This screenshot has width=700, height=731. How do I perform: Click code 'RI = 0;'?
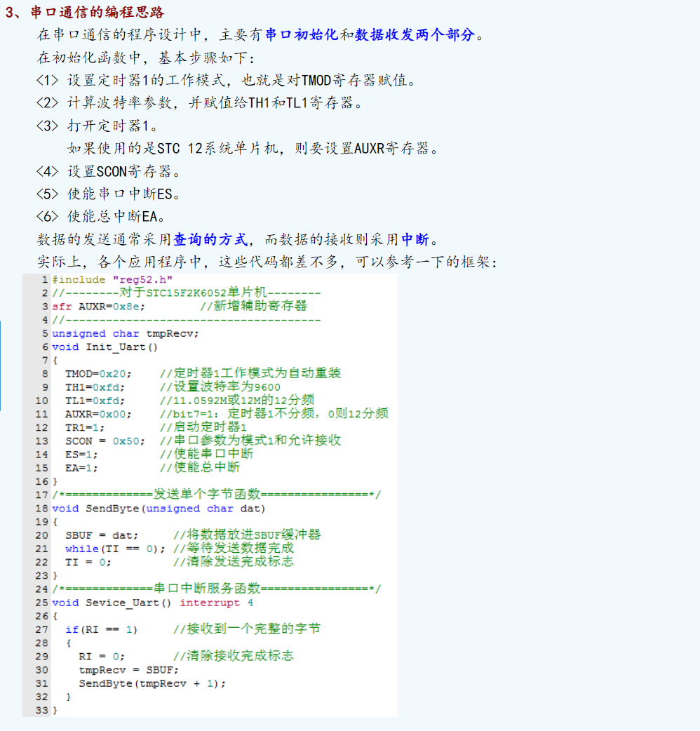point(102,657)
